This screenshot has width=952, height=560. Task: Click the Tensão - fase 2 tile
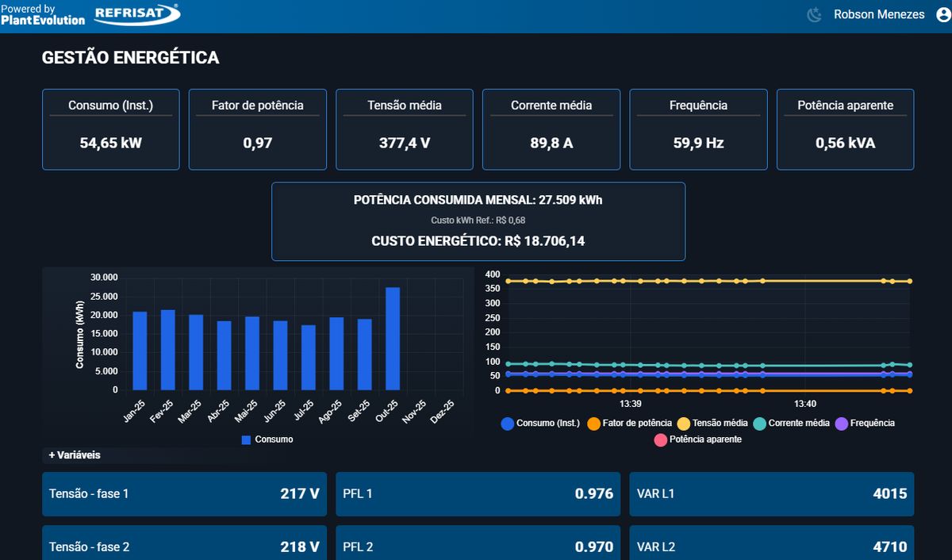184,543
